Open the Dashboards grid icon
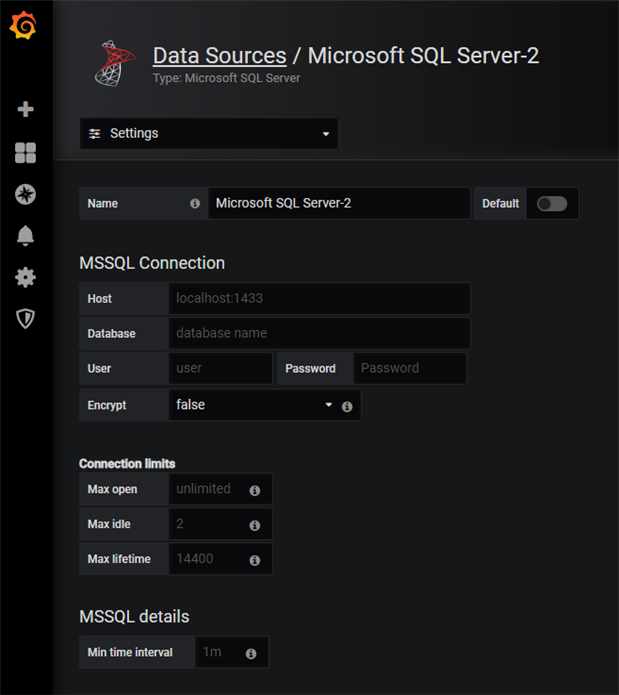This screenshot has height=695, width=619. pyautogui.click(x=26, y=152)
